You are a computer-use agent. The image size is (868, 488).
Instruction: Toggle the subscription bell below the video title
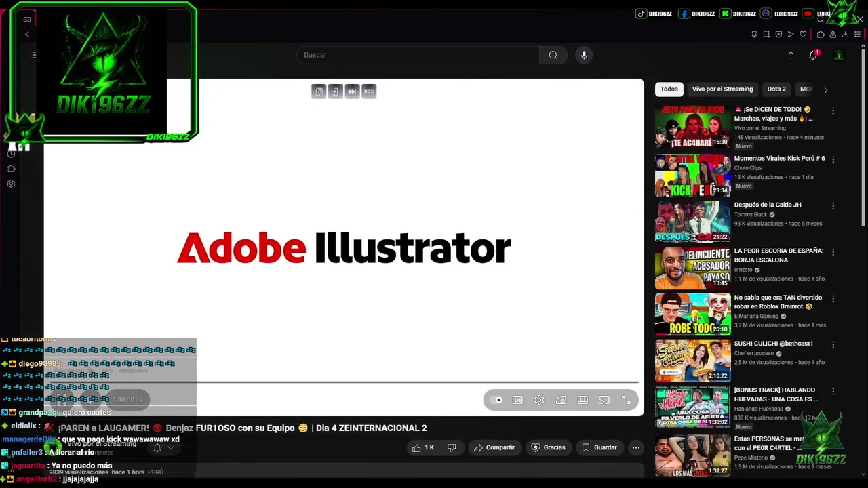pyautogui.click(x=157, y=447)
